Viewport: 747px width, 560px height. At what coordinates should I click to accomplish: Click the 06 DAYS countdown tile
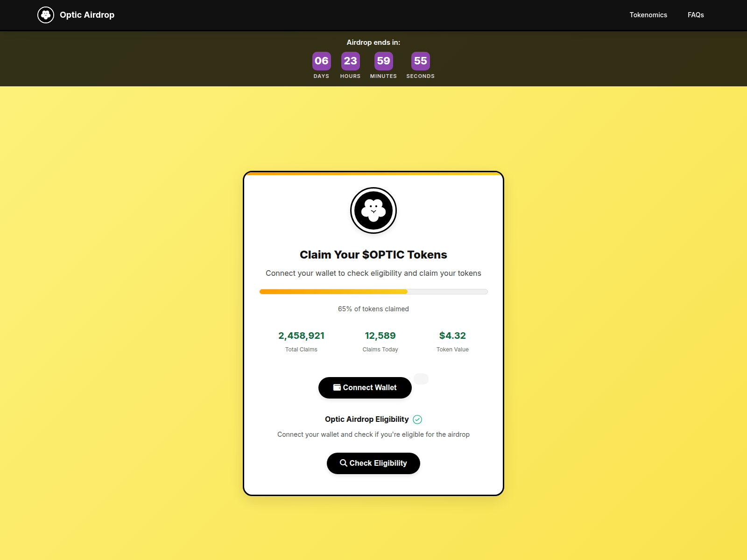click(321, 61)
